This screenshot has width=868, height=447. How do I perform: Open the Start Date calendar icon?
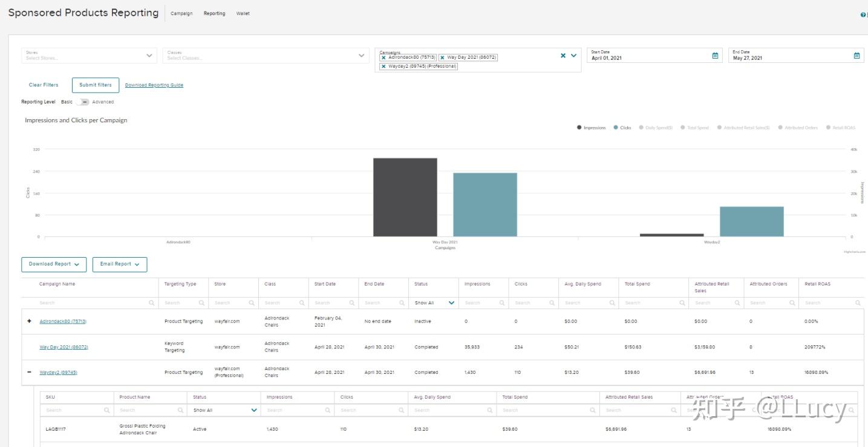pyautogui.click(x=715, y=56)
